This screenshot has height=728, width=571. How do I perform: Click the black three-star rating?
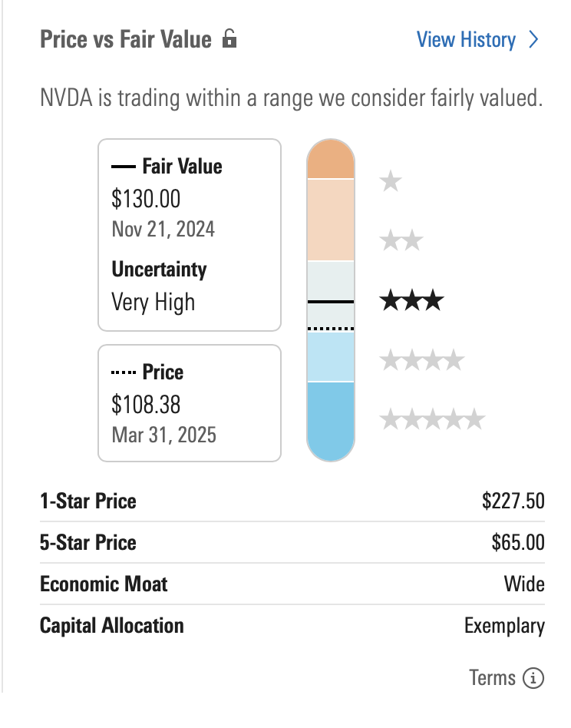(x=411, y=300)
